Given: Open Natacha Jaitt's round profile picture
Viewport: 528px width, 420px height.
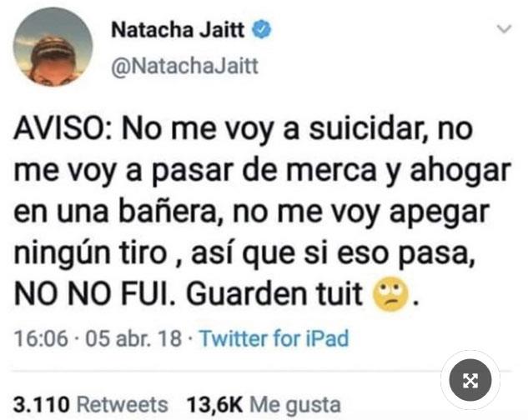Looking at the screenshot, I should pos(53,47).
